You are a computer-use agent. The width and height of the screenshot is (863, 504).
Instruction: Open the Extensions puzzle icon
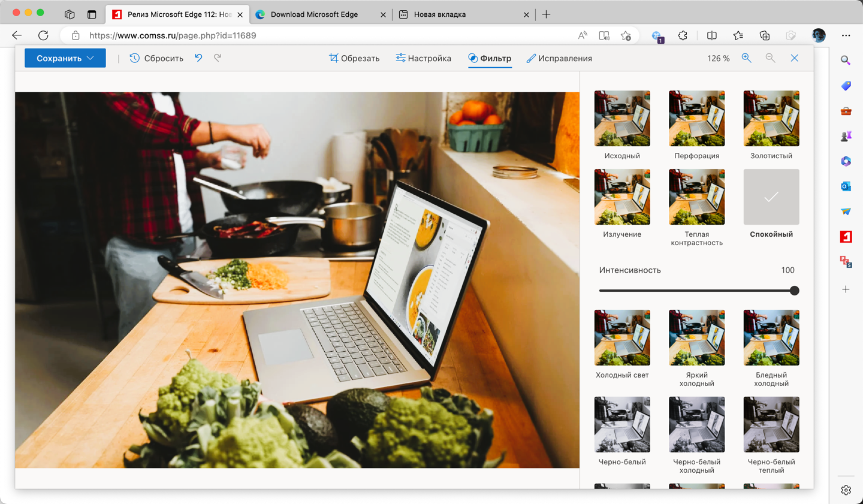click(x=683, y=35)
